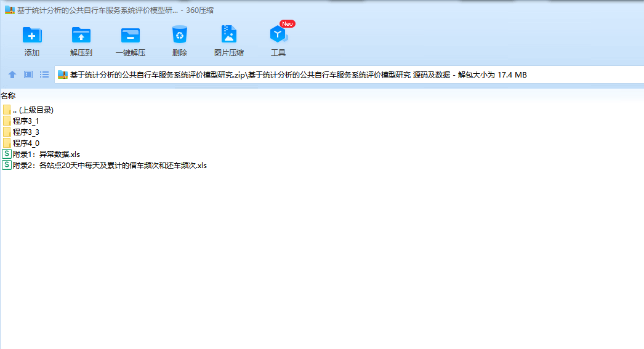This screenshot has height=349, width=644.
Task: Select file 附录1：异常数据.xls
Action: (x=41, y=154)
